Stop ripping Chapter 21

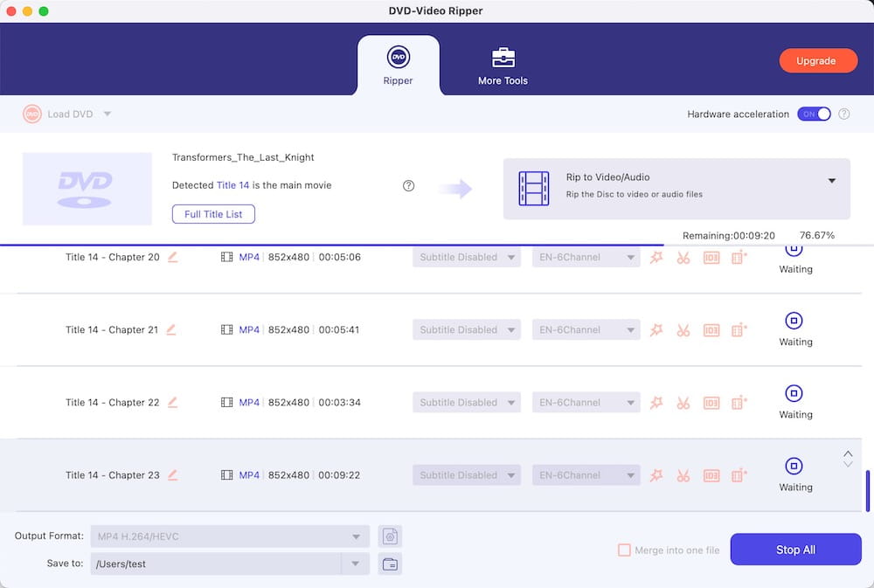794,321
